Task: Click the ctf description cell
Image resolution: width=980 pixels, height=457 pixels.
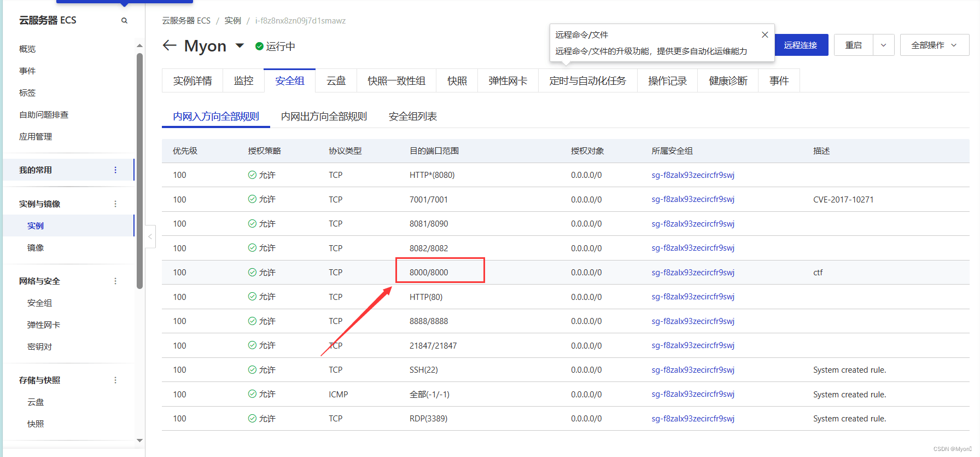Action: coord(818,272)
